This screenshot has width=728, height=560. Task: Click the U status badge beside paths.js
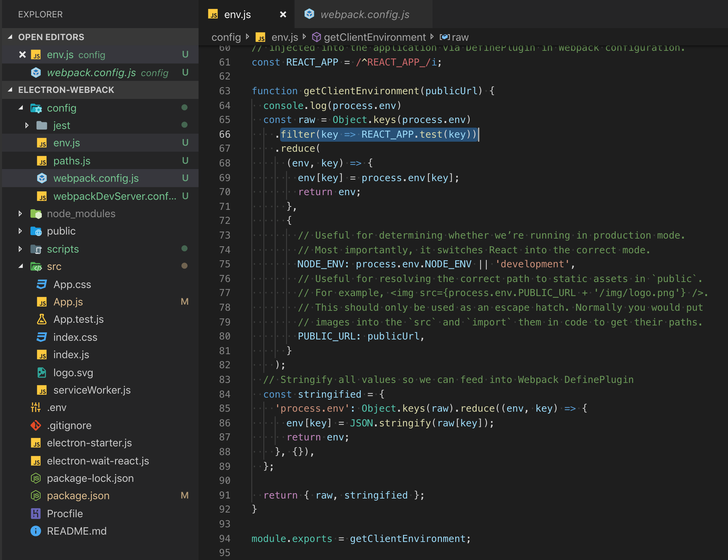click(185, 161)
